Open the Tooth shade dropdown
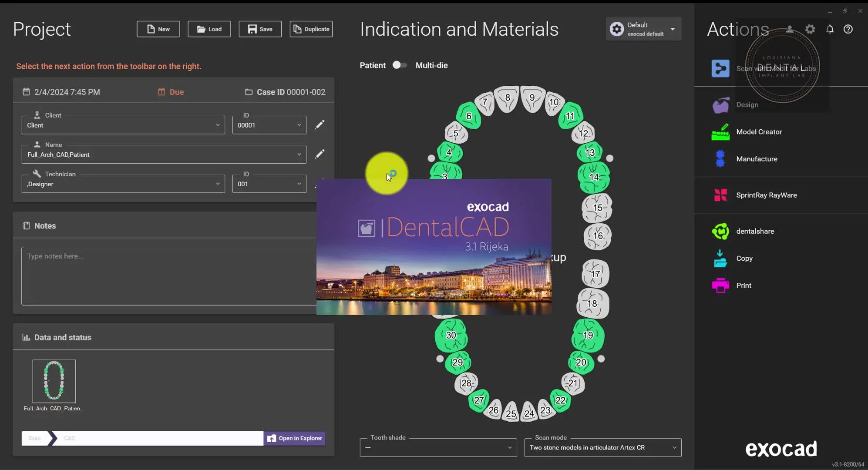 (438, 447)
